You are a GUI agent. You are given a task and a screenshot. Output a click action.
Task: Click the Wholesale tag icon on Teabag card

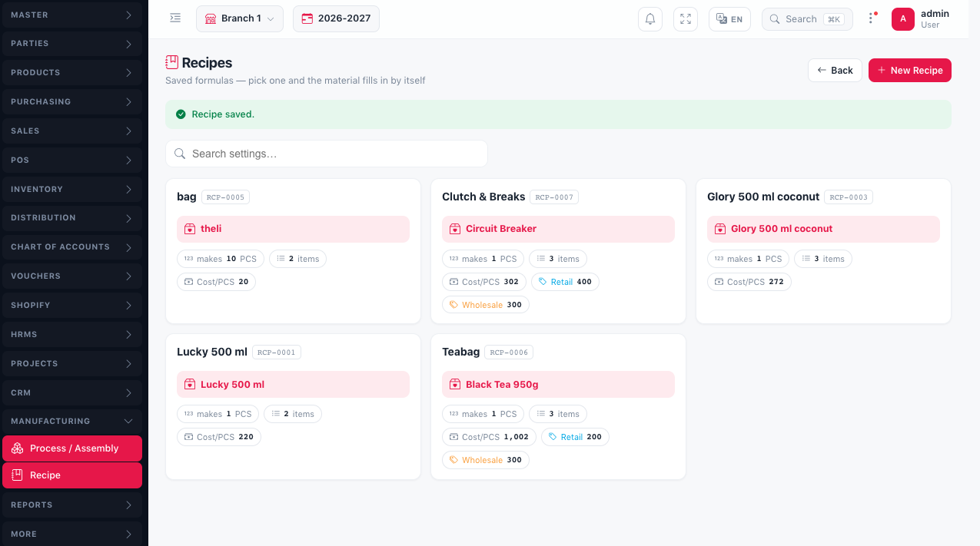coord(454,460)
